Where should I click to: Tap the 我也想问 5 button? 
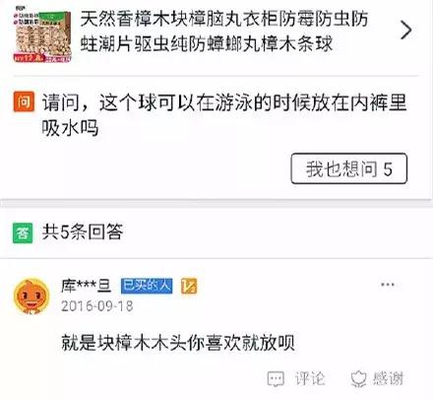(x=349, y=169)
